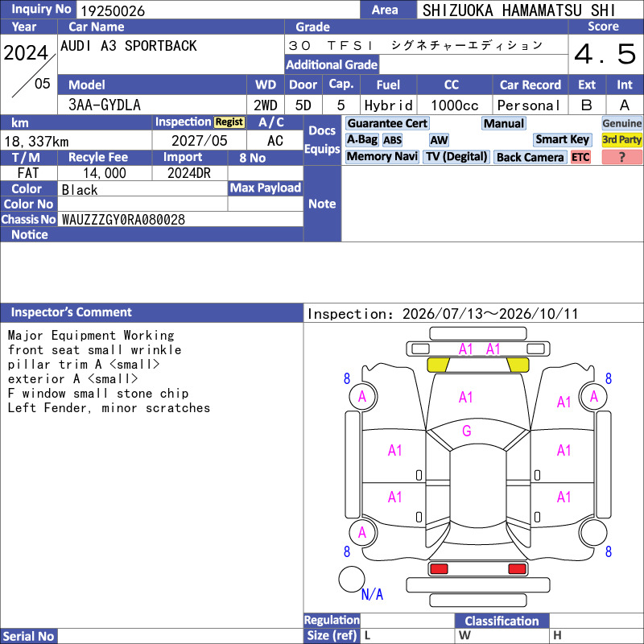The height and width of the screenshot is (644, 644).
Task: Click the interior grade A
Action: click(x=625, y=105)
